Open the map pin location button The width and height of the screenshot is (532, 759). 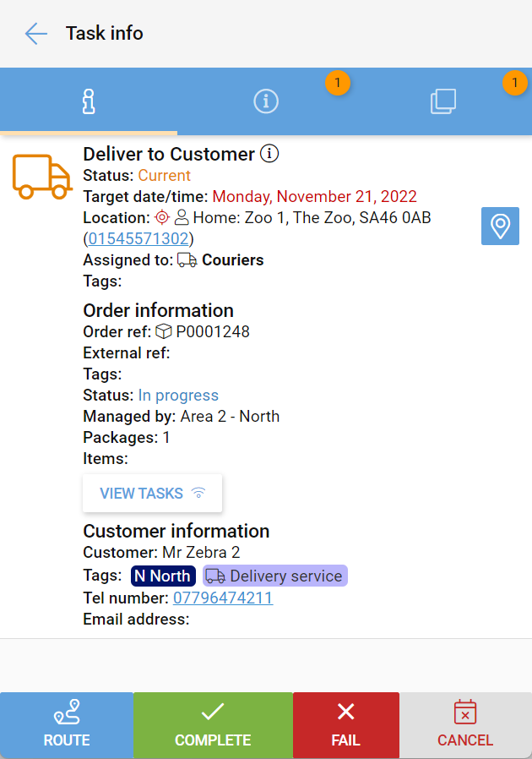pos(500,227)
